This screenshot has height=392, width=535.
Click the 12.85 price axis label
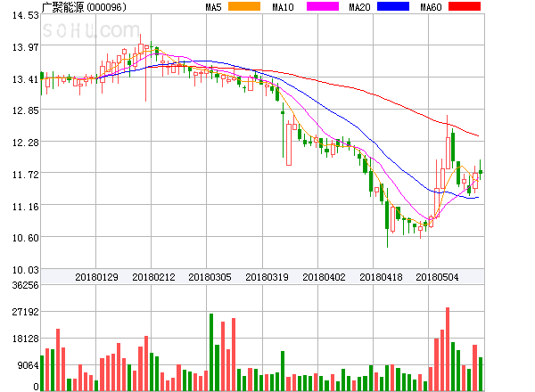pos(26,110)
